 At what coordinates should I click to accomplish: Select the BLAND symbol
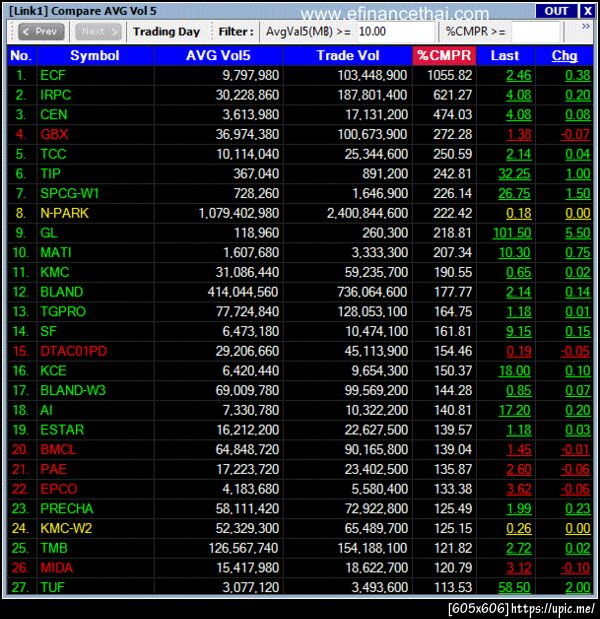62,292
